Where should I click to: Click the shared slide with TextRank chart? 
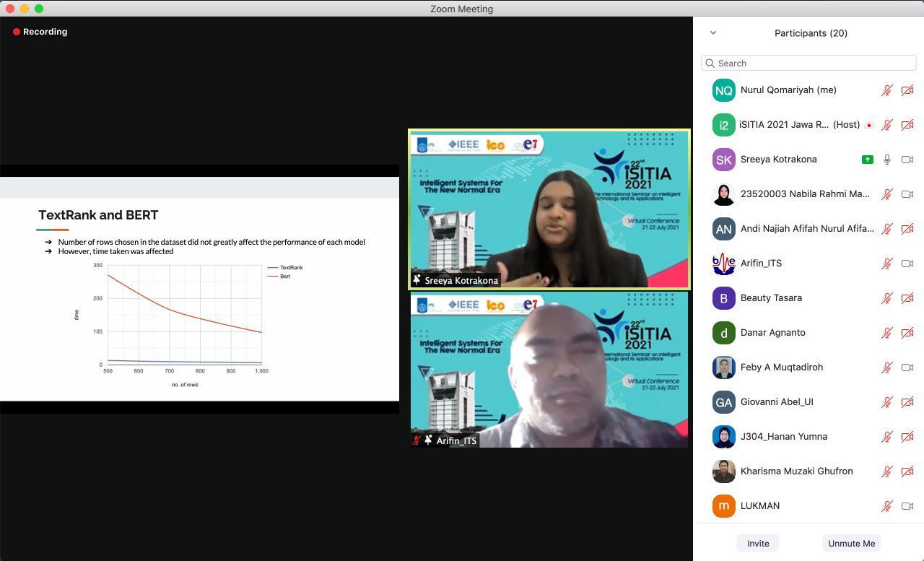point(199,289)
